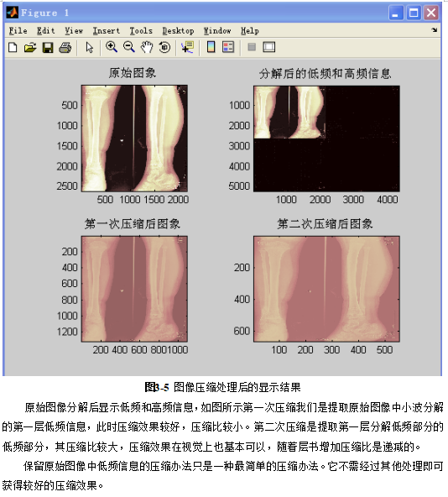Select the Pan hand tool
Image resolution: width=448 pixels, height=497 pixels.
tap(147, 47)
